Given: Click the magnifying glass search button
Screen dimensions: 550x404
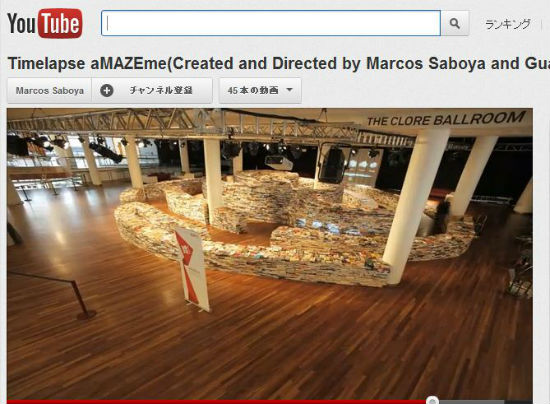Looking at the screenshot, I should click(455, 23).
